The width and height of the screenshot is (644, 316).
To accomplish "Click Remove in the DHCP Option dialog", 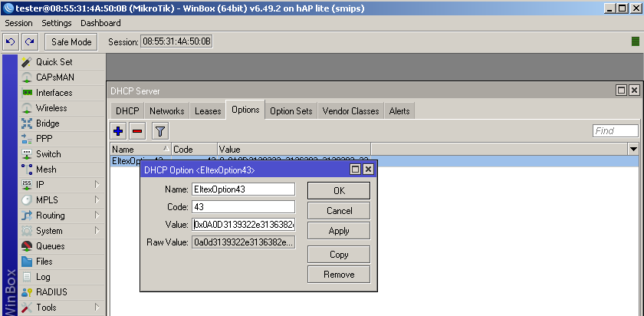I will point(339,274).
